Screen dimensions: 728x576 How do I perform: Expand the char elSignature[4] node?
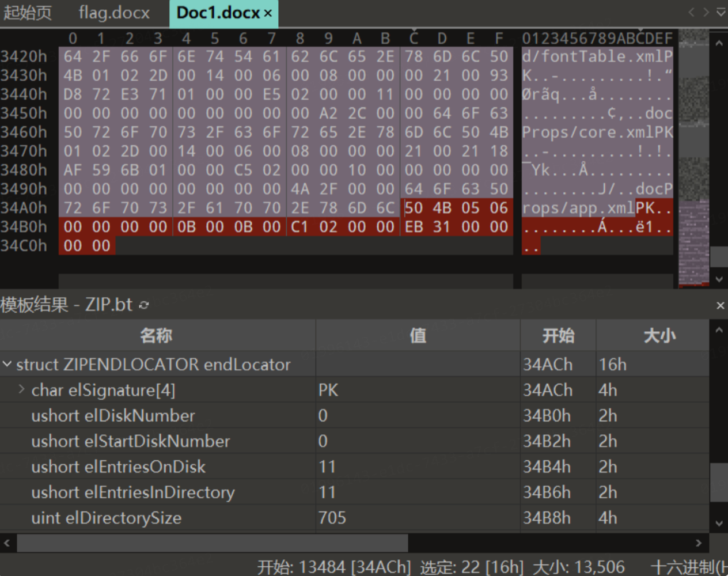tap(21, 389)
